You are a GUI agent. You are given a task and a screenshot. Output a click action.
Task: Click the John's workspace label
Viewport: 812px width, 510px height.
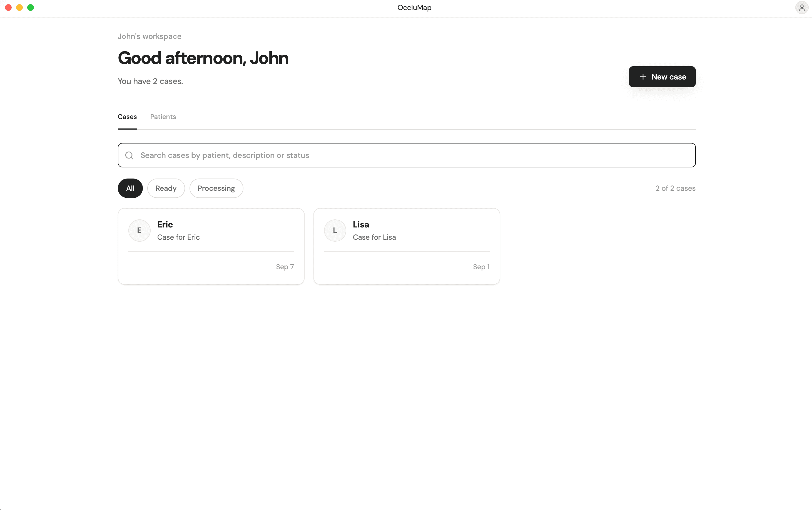pos(149,36)
